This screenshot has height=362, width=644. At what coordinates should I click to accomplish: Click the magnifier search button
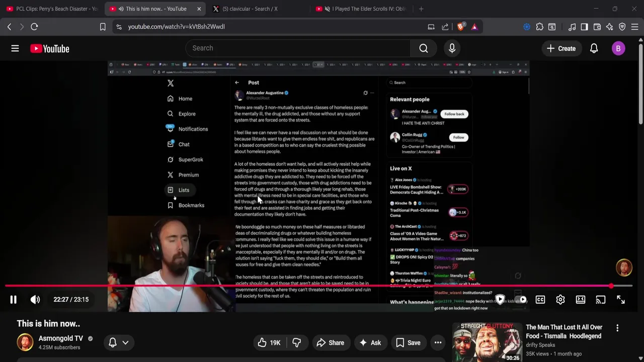(424, 48)
